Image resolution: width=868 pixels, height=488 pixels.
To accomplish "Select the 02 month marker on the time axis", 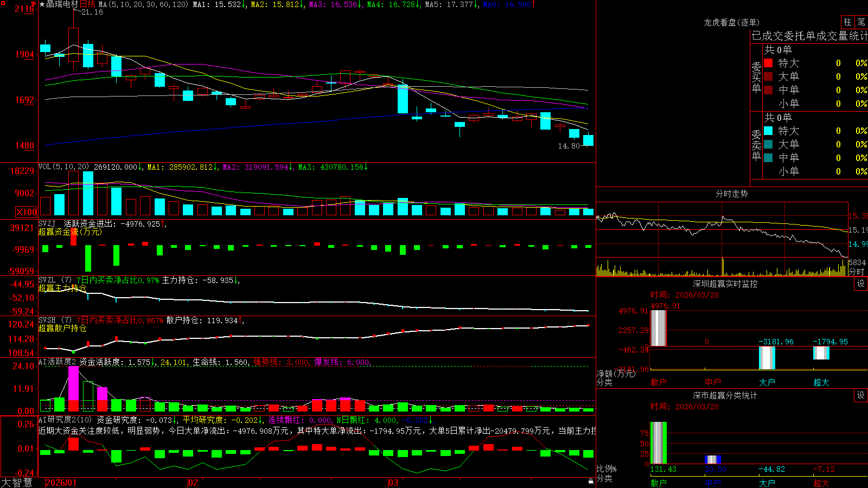I will coord(193,483).
